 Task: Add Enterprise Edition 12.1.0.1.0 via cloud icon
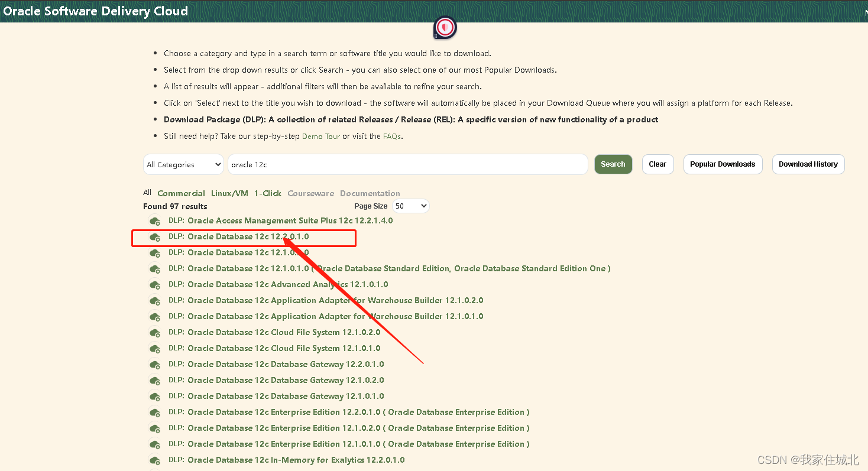[x=155, y=444]
